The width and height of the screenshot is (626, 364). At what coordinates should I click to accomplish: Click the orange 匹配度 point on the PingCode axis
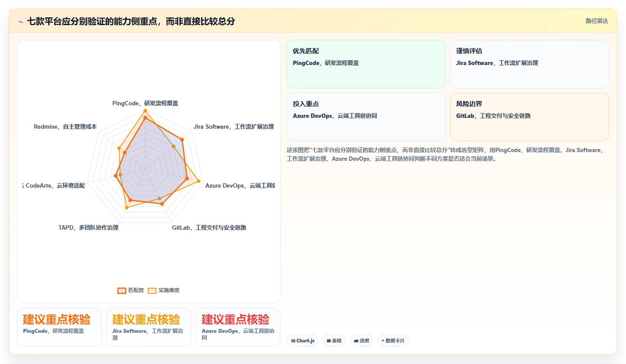[x=145, y=118]
